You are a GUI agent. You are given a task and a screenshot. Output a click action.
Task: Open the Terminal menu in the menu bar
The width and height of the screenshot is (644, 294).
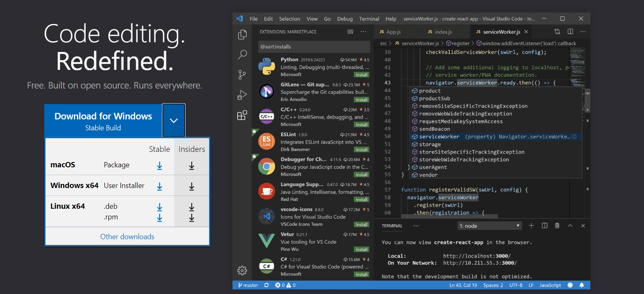pos(369,19)
